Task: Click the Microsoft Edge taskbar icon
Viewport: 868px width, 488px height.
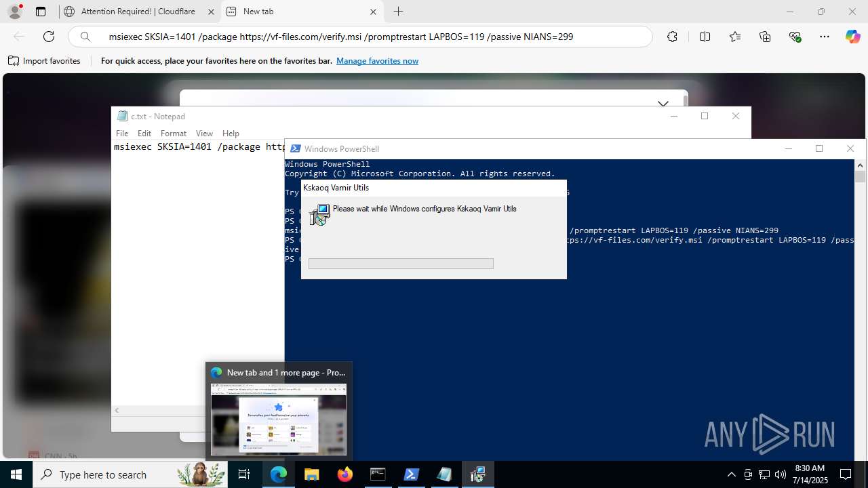Action: pos(279,474)
